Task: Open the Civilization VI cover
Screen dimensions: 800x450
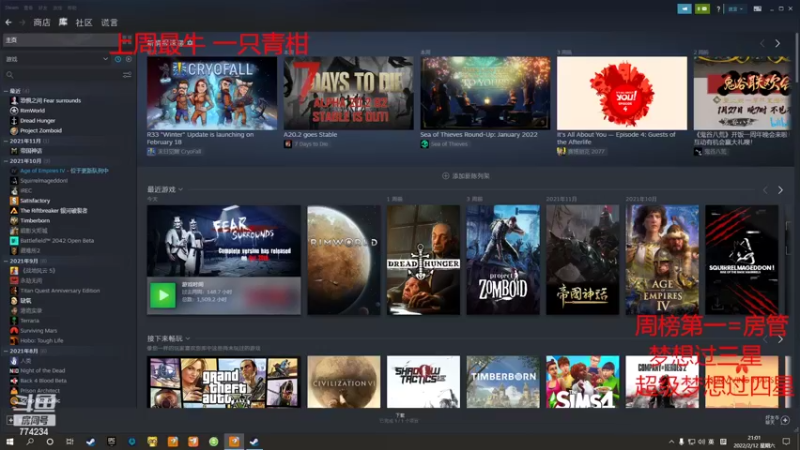Action: (x=344, y=382)
